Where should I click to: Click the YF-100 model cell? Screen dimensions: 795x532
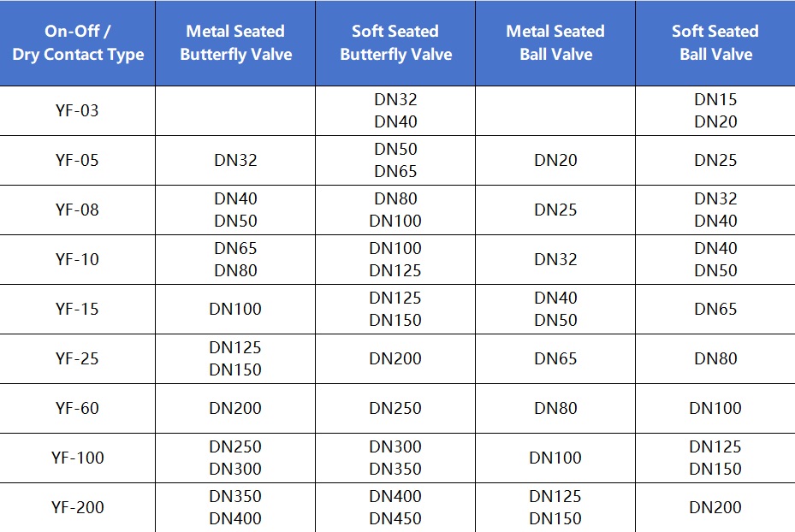(x=77, y=458)
